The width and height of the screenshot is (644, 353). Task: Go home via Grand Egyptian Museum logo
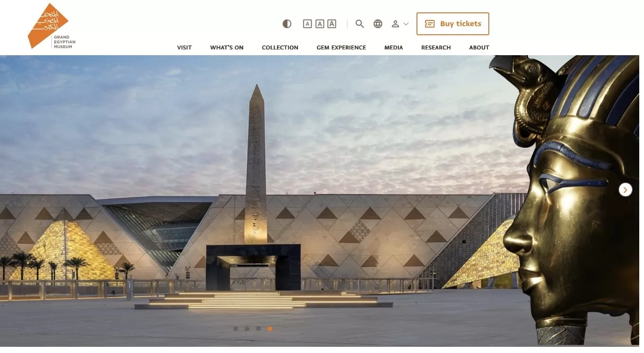[x=51, y=26]
